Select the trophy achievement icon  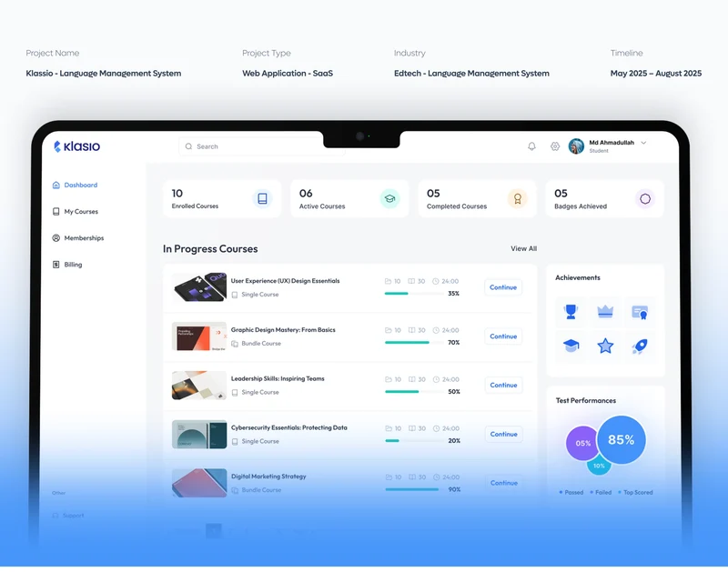[571, 312]
